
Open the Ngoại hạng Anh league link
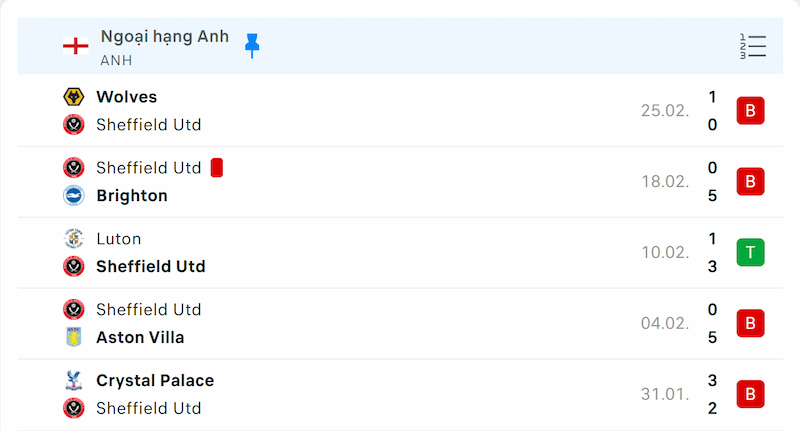pos(165,37)
